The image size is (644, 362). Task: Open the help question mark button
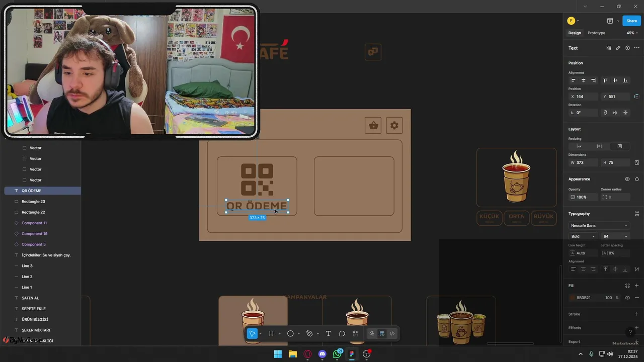(x=630, y=332)
